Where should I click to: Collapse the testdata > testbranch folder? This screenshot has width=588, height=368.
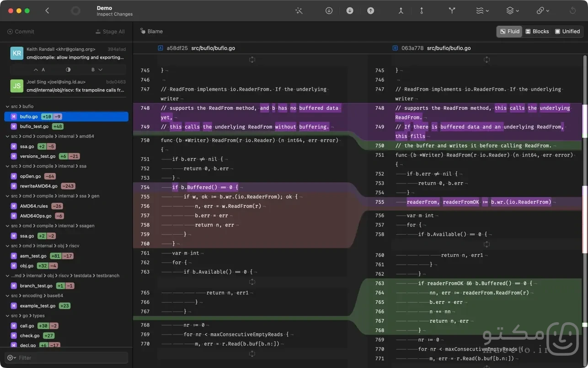click(8, 276)
